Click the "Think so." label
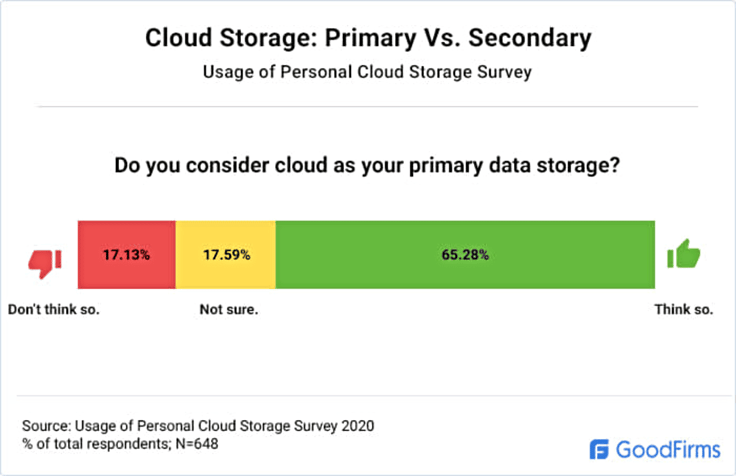 pyautogui.click(x=683, y=309)
